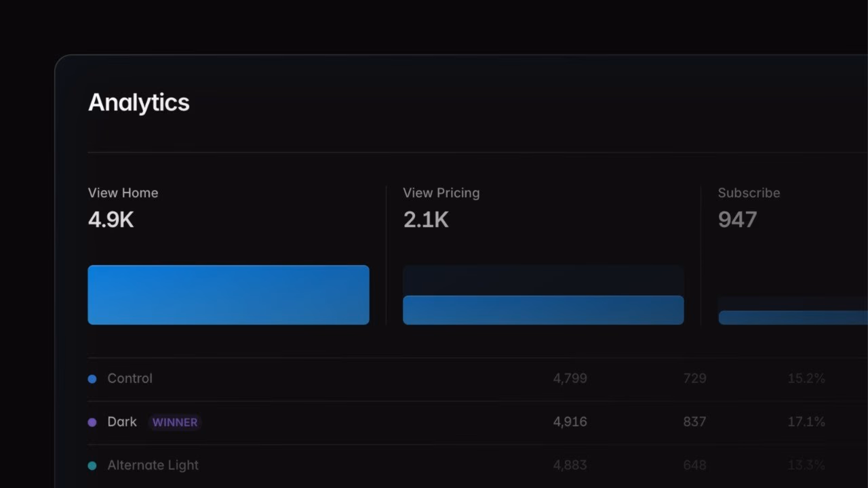Viewport: 868px width, 488px height.
Task: Open the Alternate Light variant
Action: [x=153, y=465]
